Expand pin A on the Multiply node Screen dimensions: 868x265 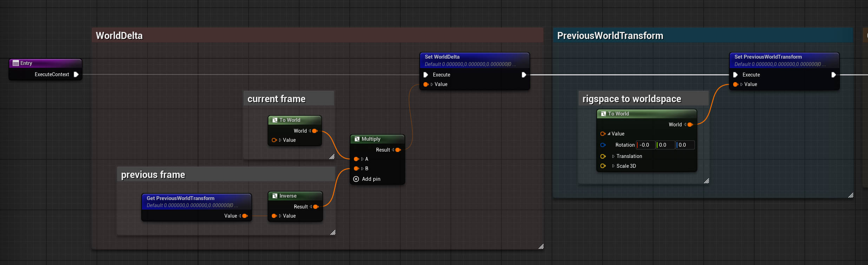(362, 159)
